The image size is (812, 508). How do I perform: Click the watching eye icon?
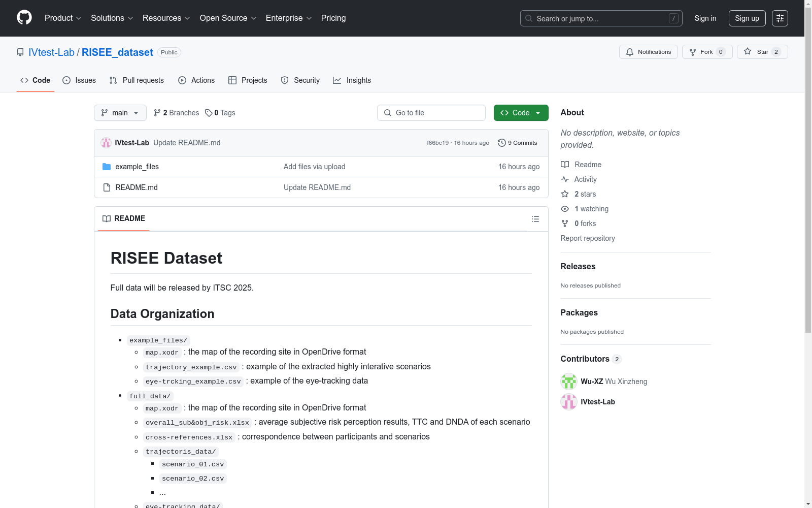click(x=565, y=209)
